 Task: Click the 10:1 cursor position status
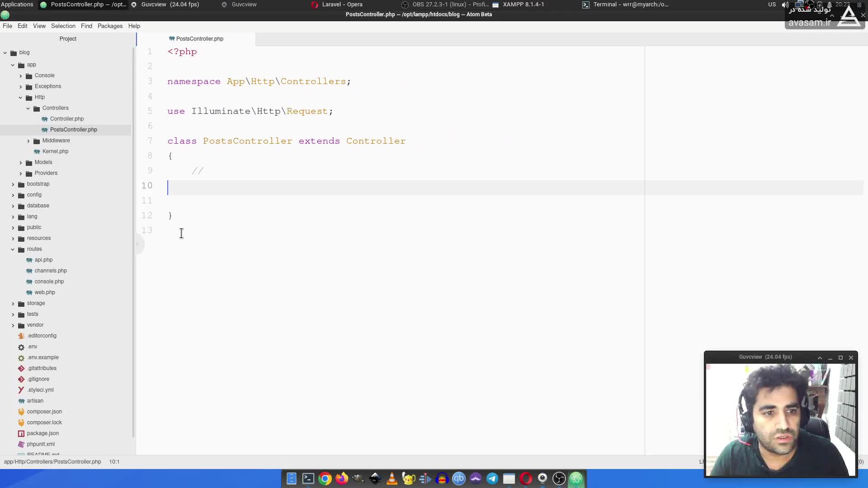(114, 462)
